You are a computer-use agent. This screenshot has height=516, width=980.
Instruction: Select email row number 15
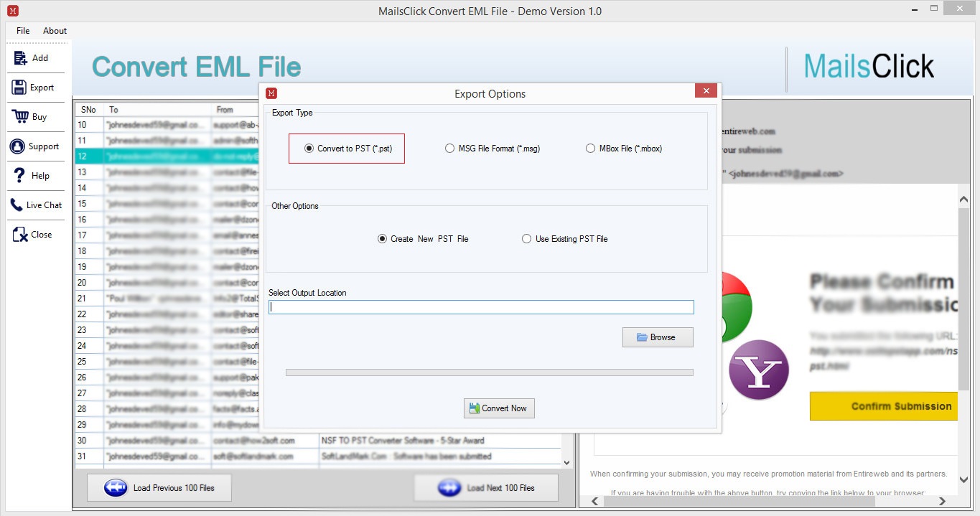[x=167, y=204]
